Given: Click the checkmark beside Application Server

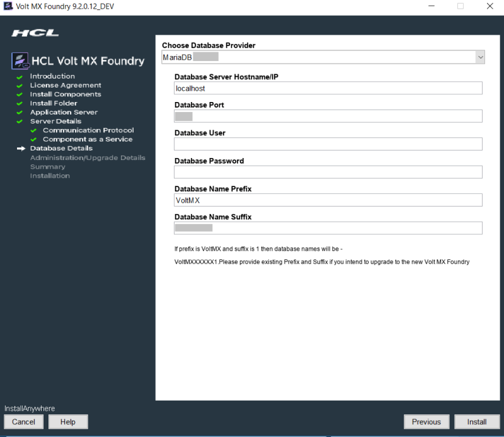Looking at the screenshot, I should tap(20, 113).
